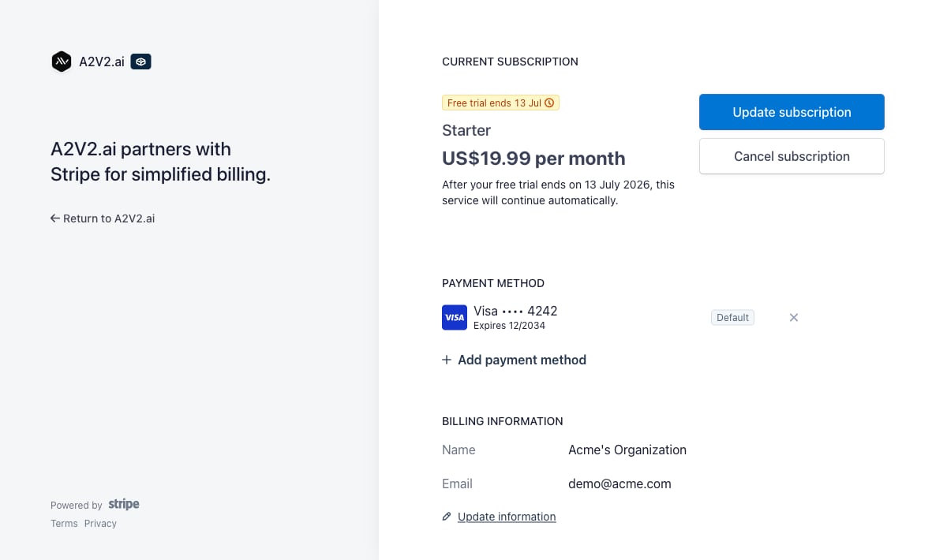Click the test mode cube badge icon
The height and width of the screenshot is (560, 947).
[x=140, y=62]
